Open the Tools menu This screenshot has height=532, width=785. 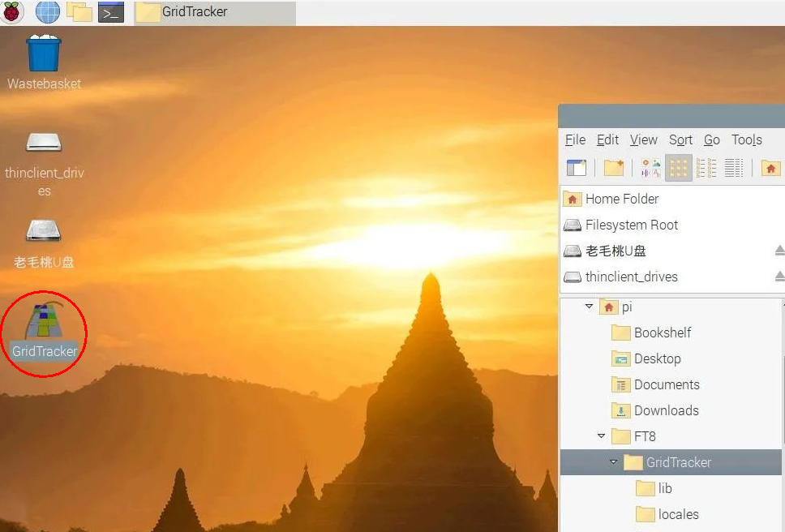coord(746,139)
